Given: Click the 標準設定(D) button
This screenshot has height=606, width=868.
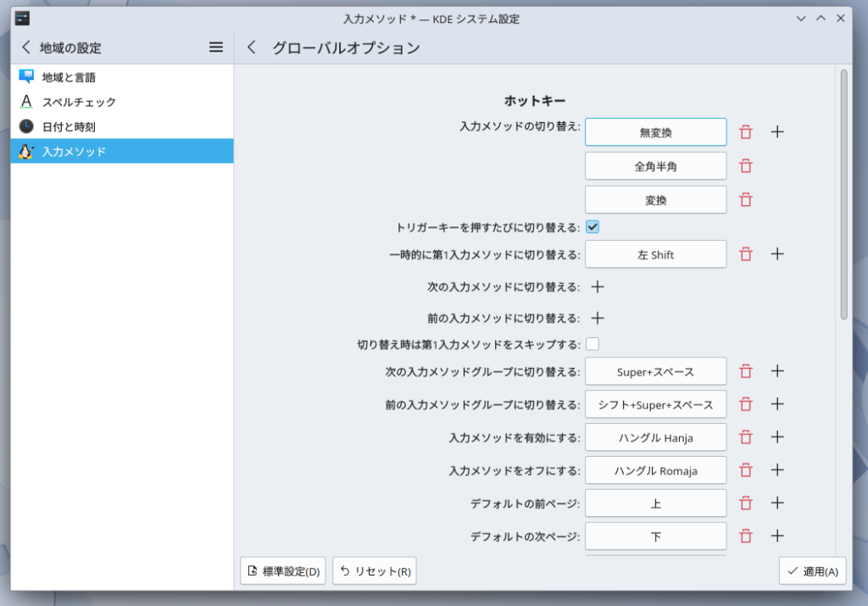Looking at the screenshot, I should [283, 571].
